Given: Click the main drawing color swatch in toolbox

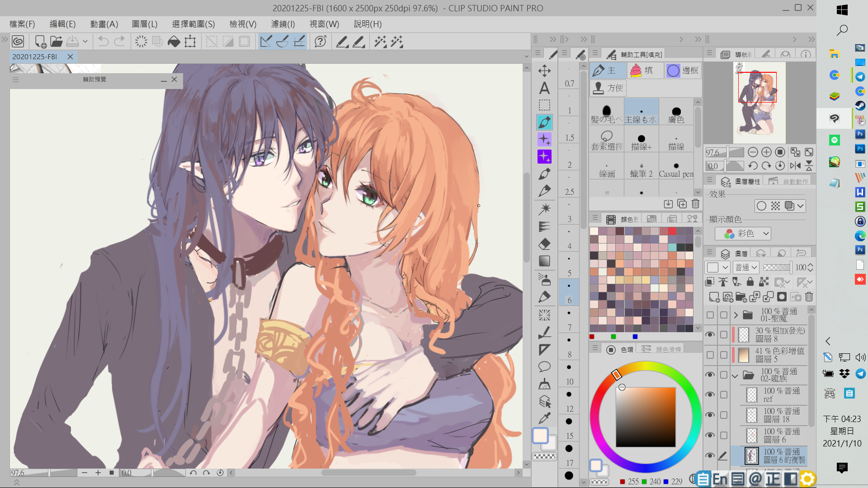Looking at the screenshot, I should pyautogui.click(x=540, y=436).
